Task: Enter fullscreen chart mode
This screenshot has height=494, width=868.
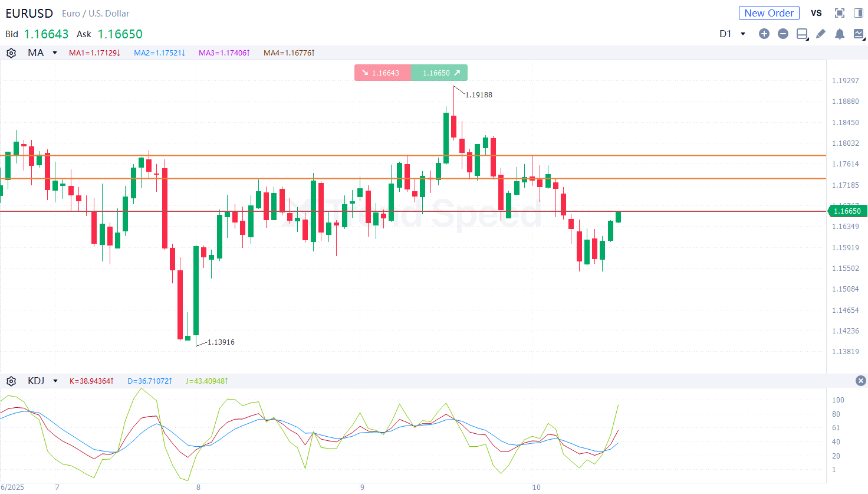Action: tap(840, 13)
